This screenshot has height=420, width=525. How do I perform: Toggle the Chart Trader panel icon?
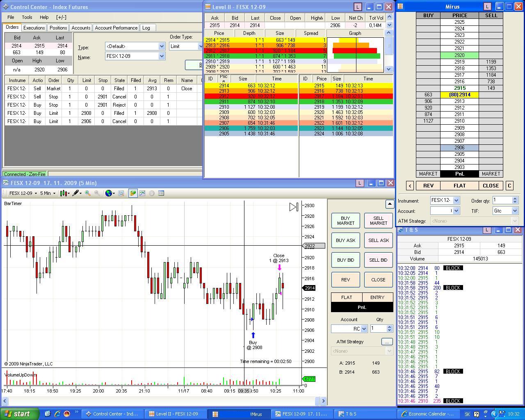tap(133, 193)
